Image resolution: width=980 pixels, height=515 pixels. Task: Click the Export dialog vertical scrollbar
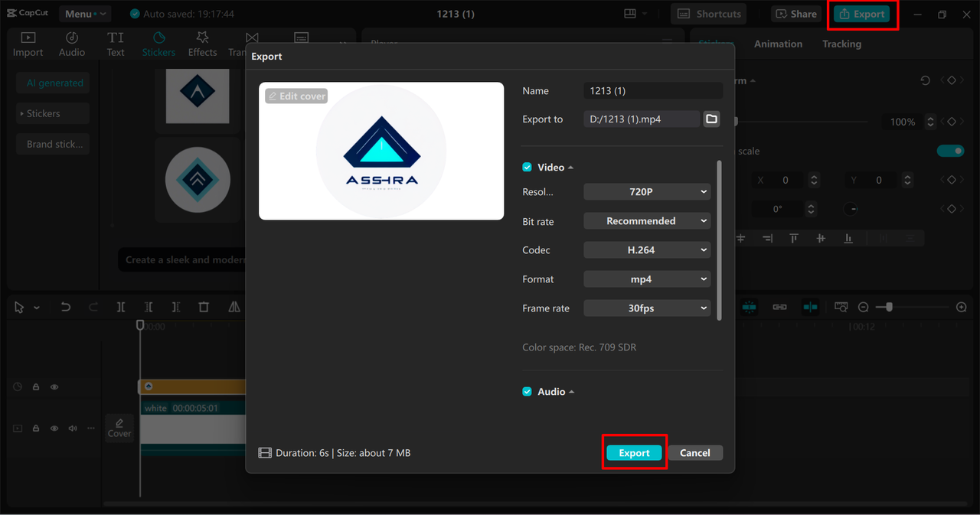[x=719, y=240]
